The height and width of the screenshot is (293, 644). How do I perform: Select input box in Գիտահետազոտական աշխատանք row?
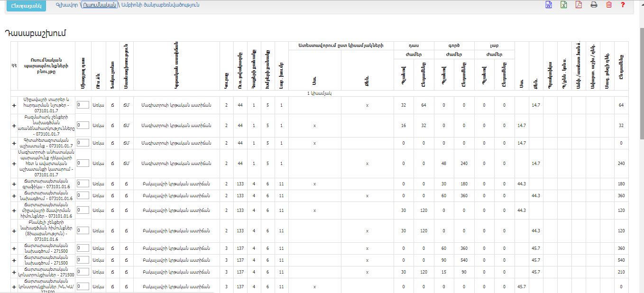(x=83, y=143)
